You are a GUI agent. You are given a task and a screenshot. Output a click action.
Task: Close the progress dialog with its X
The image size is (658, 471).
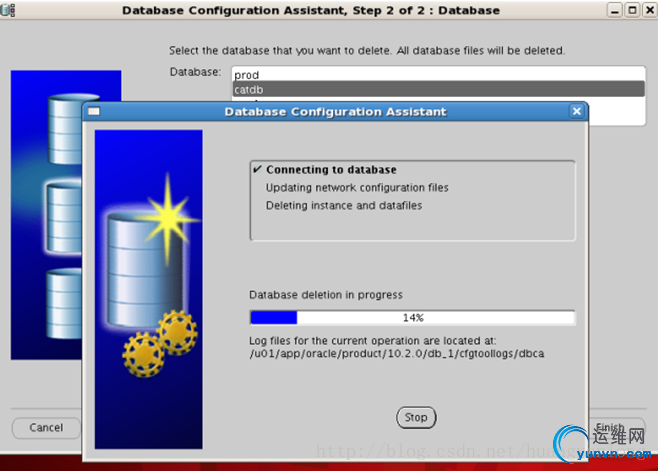577,111
